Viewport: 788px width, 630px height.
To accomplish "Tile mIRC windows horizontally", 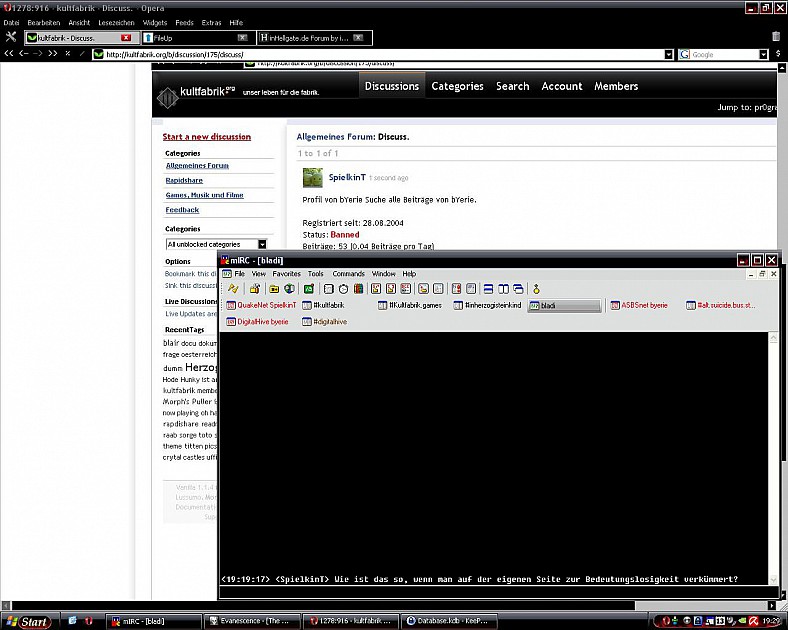I will coord(488,289).
